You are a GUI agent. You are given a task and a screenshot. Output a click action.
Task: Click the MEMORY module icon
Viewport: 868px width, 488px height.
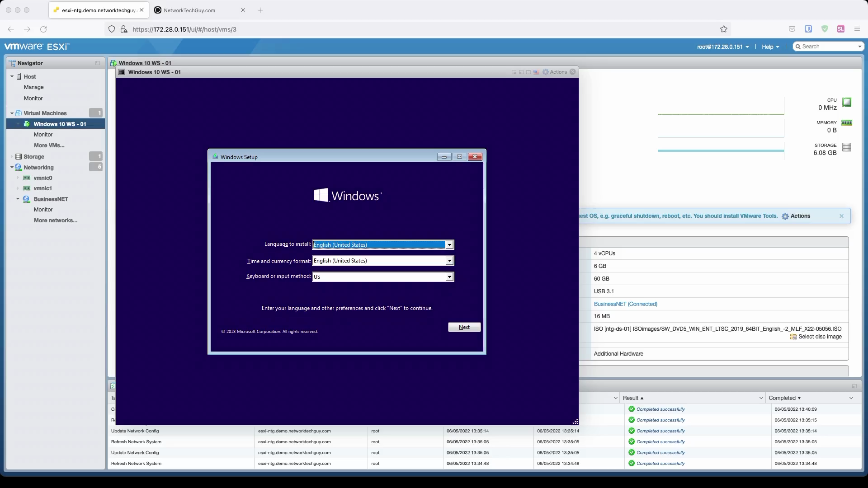tap(847, 123)
